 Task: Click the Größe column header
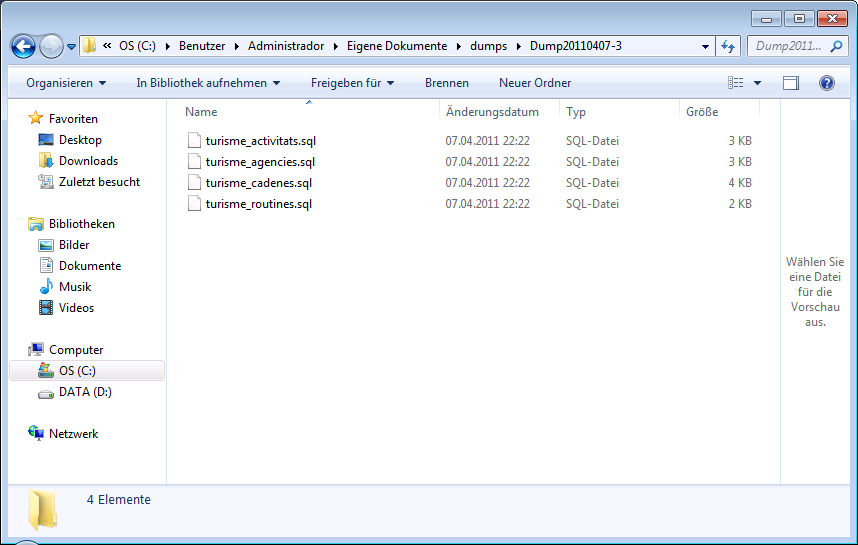[702, 112]
